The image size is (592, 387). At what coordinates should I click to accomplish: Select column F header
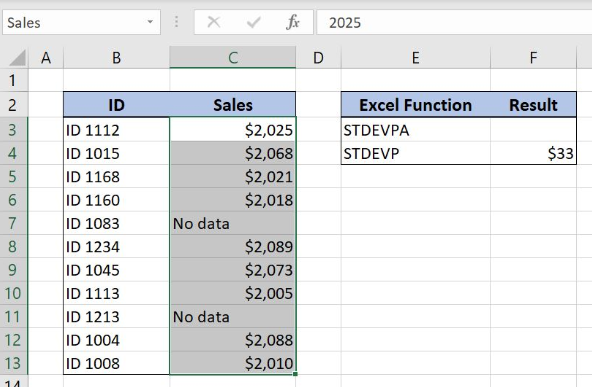(x=533, y=58)
